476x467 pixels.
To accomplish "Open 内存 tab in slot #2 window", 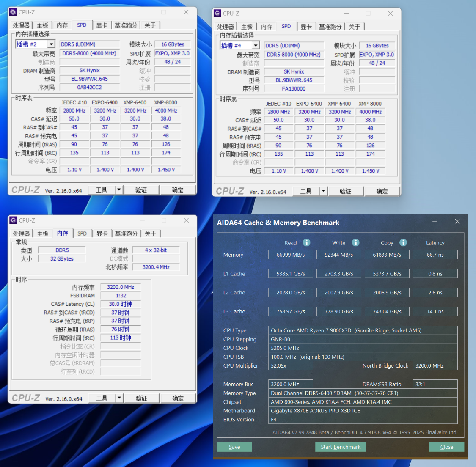I will (62, 25).
